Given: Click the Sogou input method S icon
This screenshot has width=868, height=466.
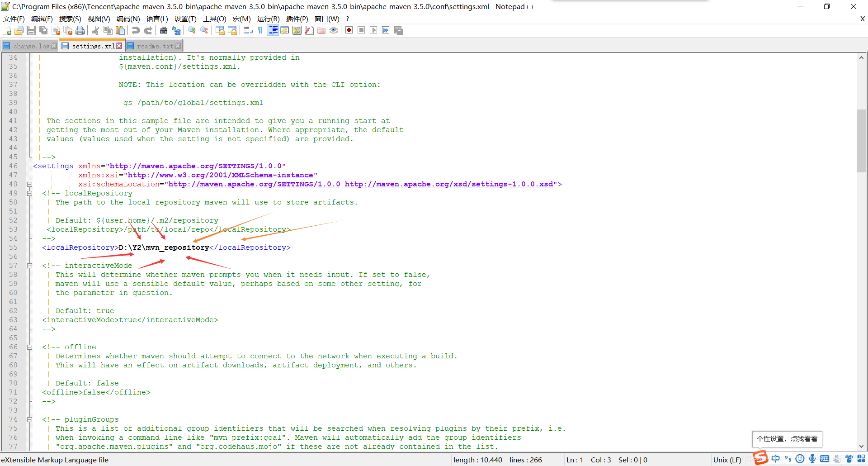Looking at the screenshot, I should coord(760,457).
